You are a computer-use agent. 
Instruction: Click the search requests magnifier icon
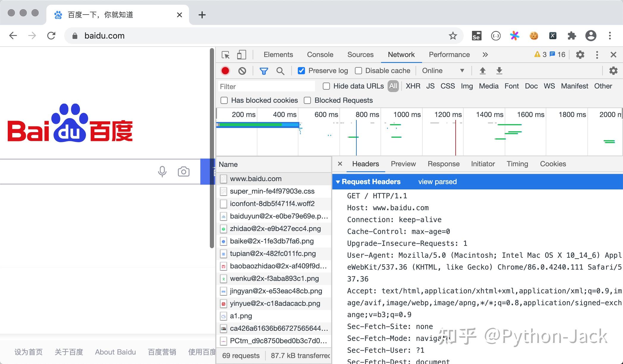pyautogui.click(x=280, y=71)
